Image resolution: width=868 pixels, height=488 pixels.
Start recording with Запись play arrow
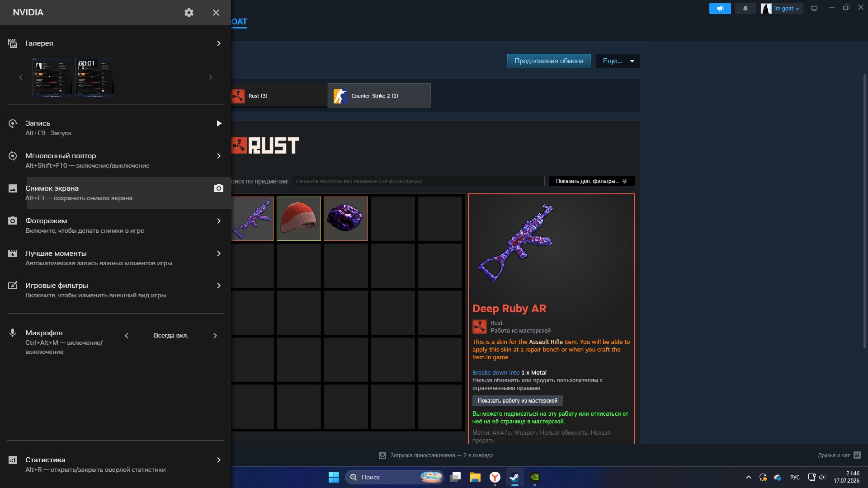pyautogui.click(x=219, y=123)
